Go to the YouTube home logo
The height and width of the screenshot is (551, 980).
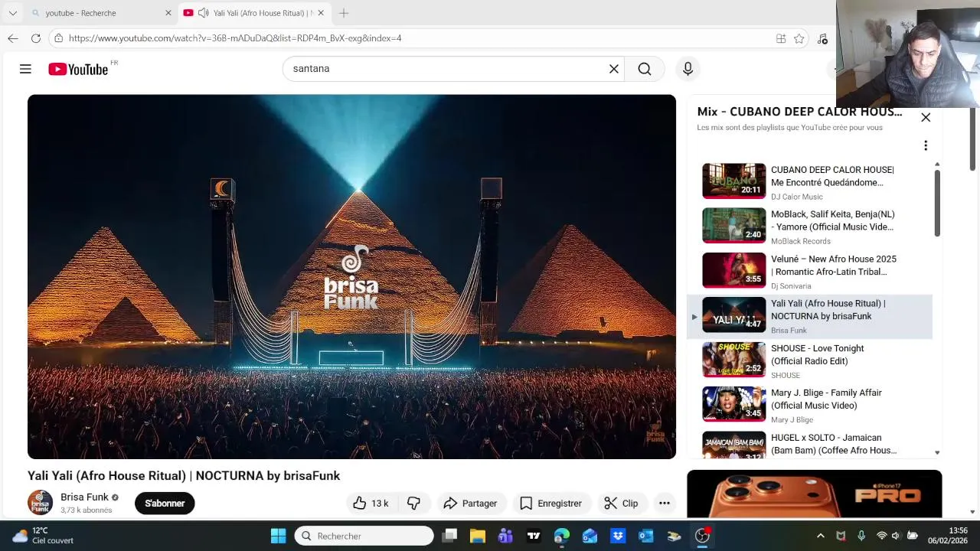pos(78,69)
